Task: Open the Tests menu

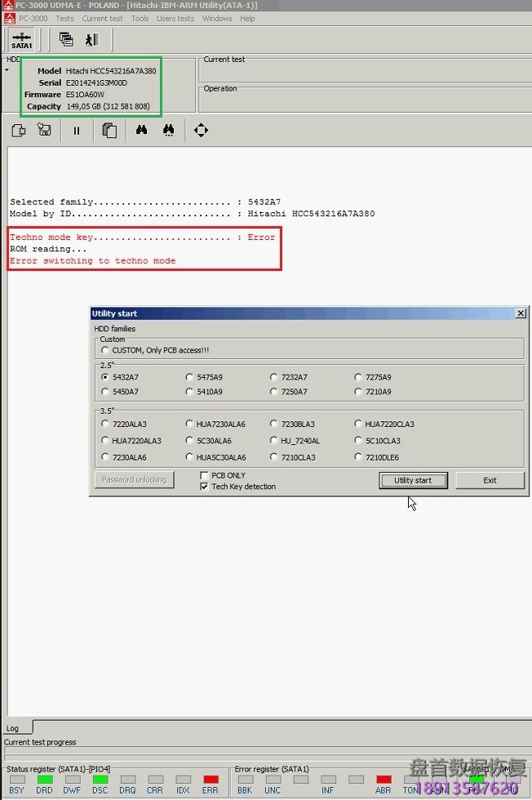Action: tap(64, 18)
